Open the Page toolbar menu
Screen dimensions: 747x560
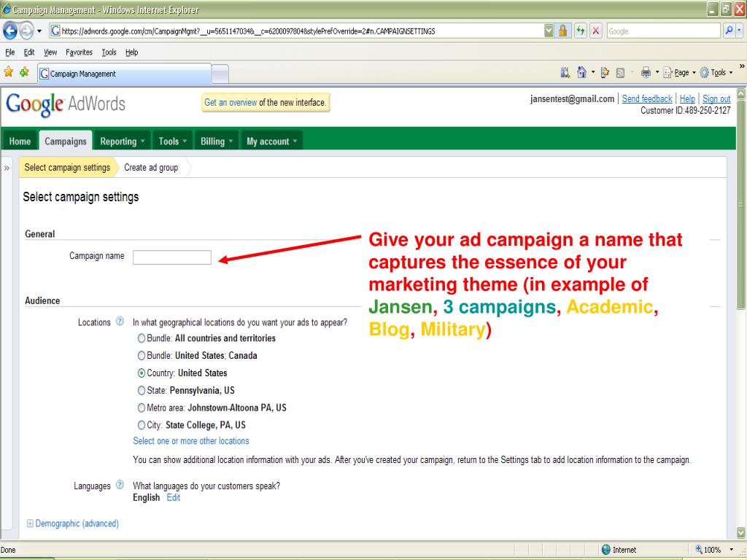click(680, 72)
